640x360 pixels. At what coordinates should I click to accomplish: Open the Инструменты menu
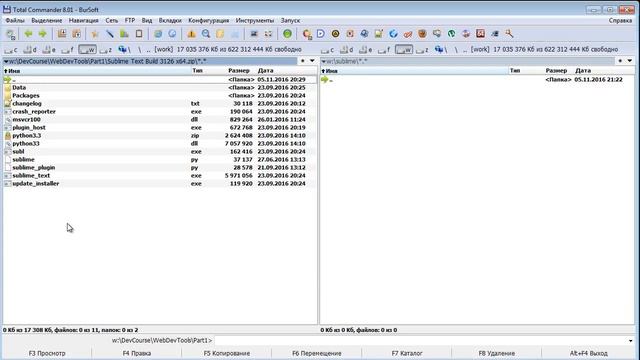(x=255, y=20)
